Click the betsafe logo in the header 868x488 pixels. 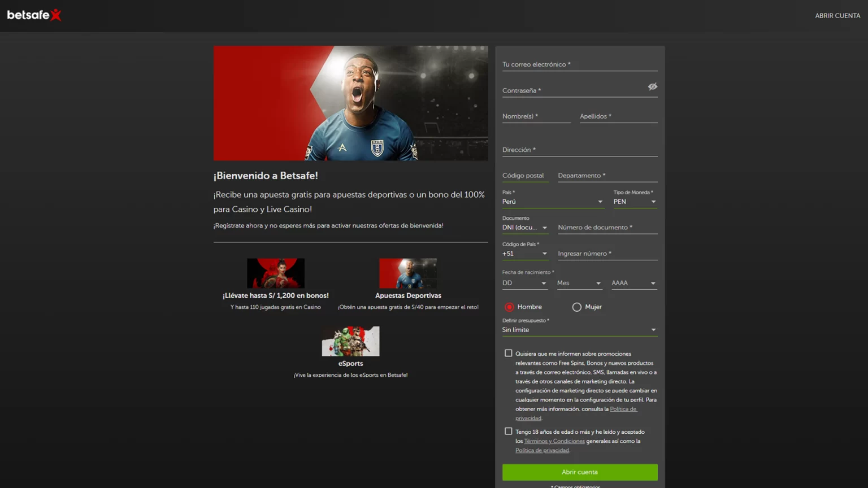click(34, 15)
